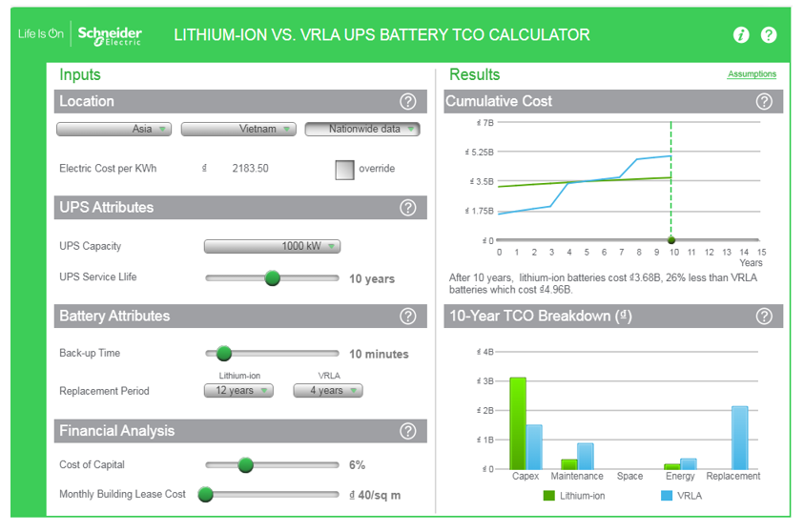Open the help icon in top header
The width and height of the screenshot is (804, 532).
click(769, 35)
